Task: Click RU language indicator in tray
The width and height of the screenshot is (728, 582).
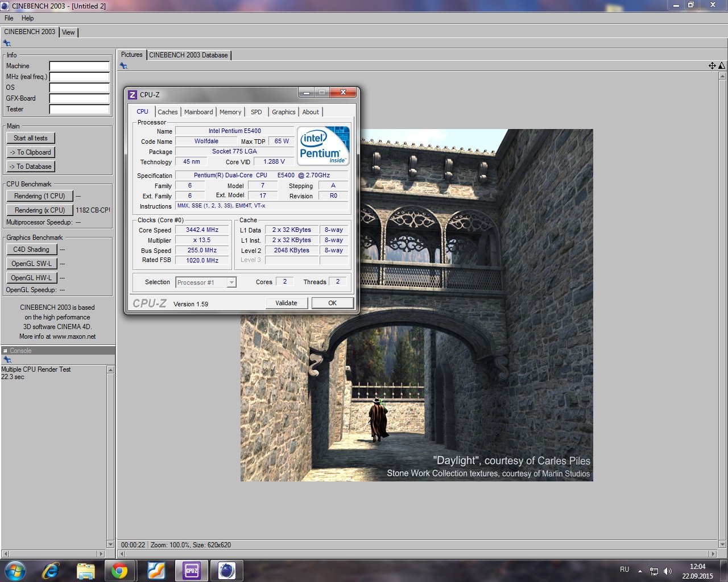Action: pos(624,569)
